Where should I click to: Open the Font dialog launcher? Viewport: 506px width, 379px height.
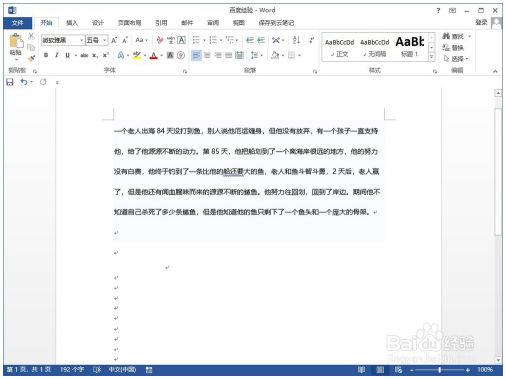185,71
